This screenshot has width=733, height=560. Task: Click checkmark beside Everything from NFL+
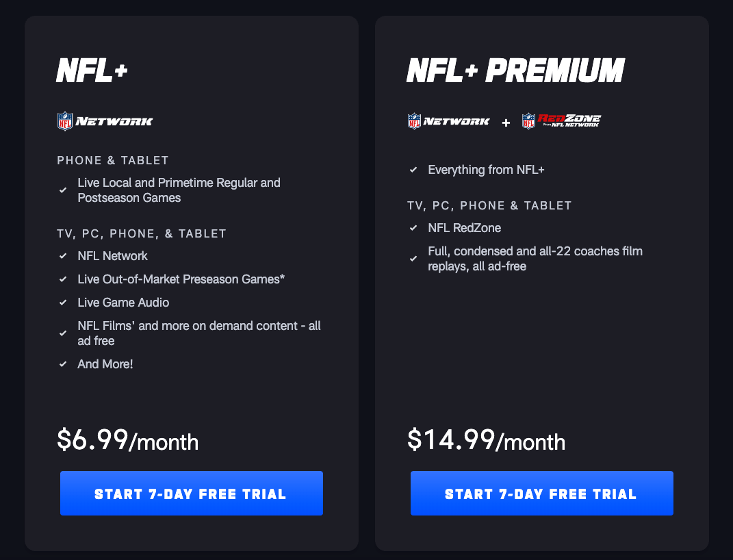coord(413,170)
